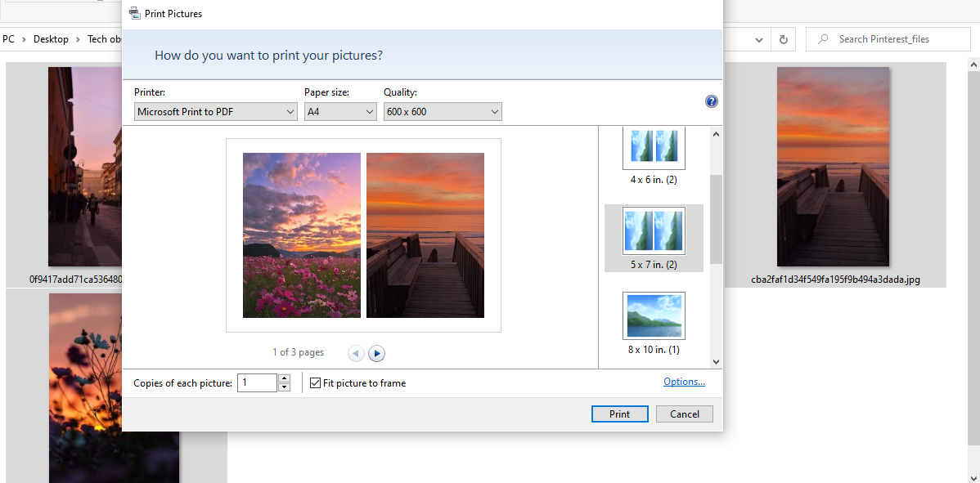Click the Copies of each picture field
Image resolution: width=980 pixels, height=483 pixels.
point(257,382)
